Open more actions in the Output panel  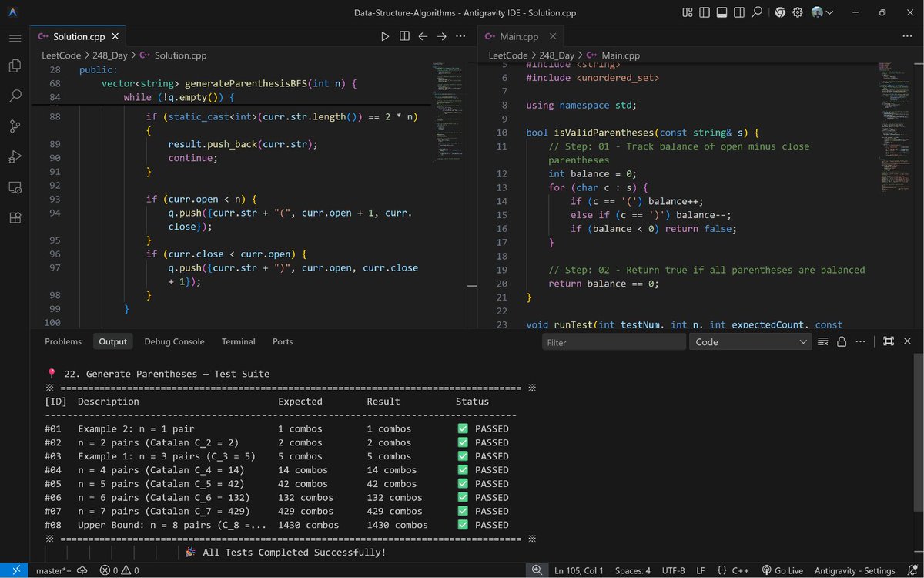click(x=860, y=341)
